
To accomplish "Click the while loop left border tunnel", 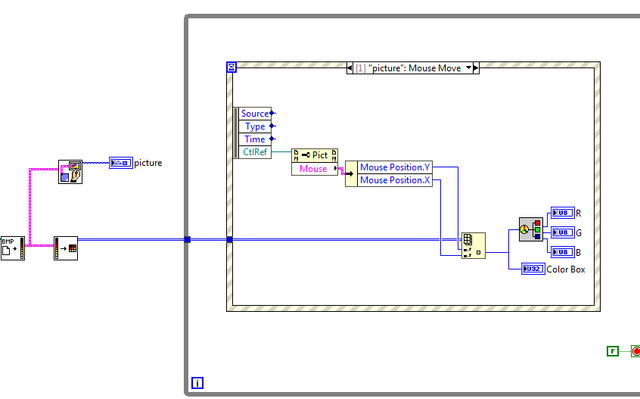I will 187,239.
